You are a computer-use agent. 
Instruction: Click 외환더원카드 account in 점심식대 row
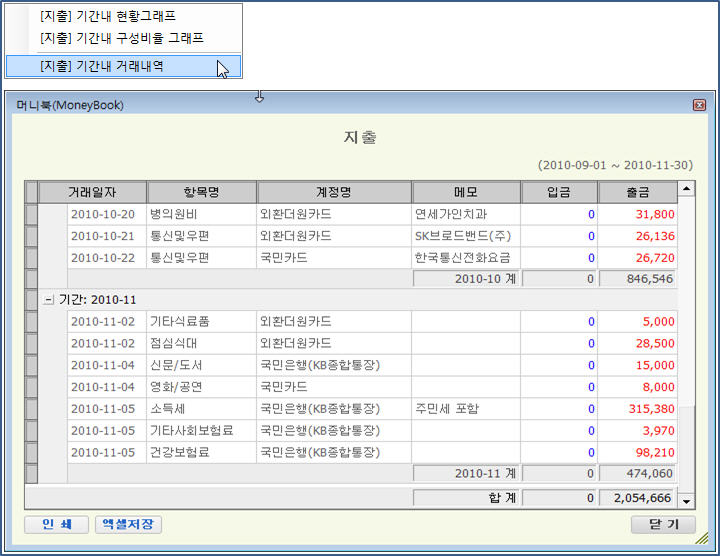pos(334,343)
